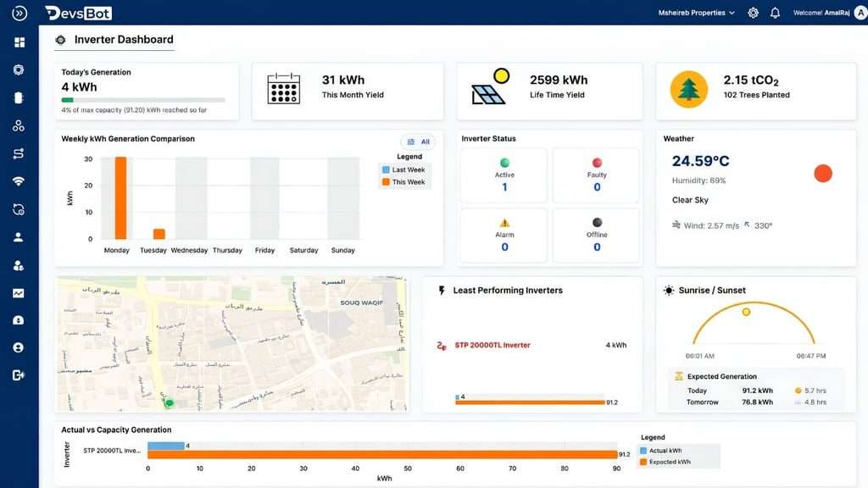Click the logout icon in sidebar
Image resolution: width=868 pixels, height=488 pixels.
pos(19,375)
